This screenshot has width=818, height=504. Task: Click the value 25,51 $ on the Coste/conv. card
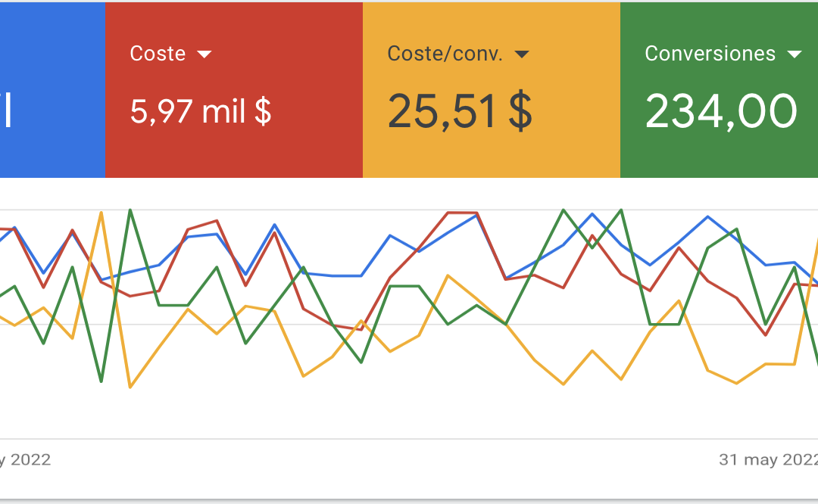tap(460, 110)
